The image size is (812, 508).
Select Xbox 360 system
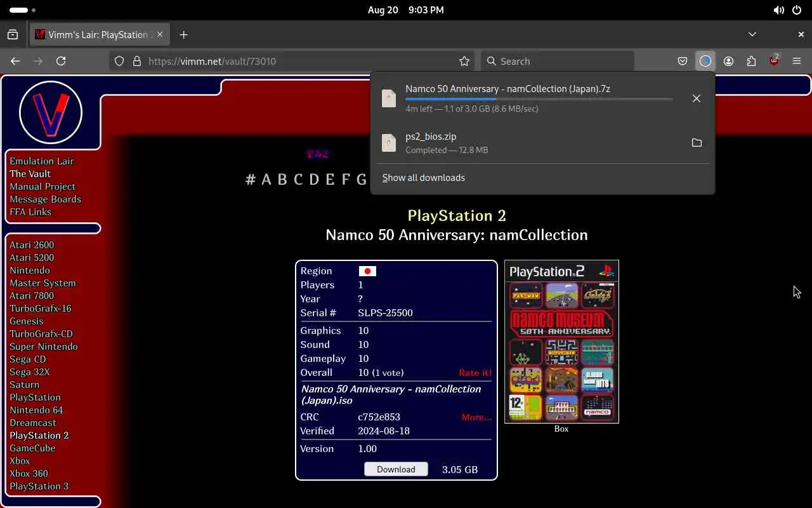click(x=29, y=474)
